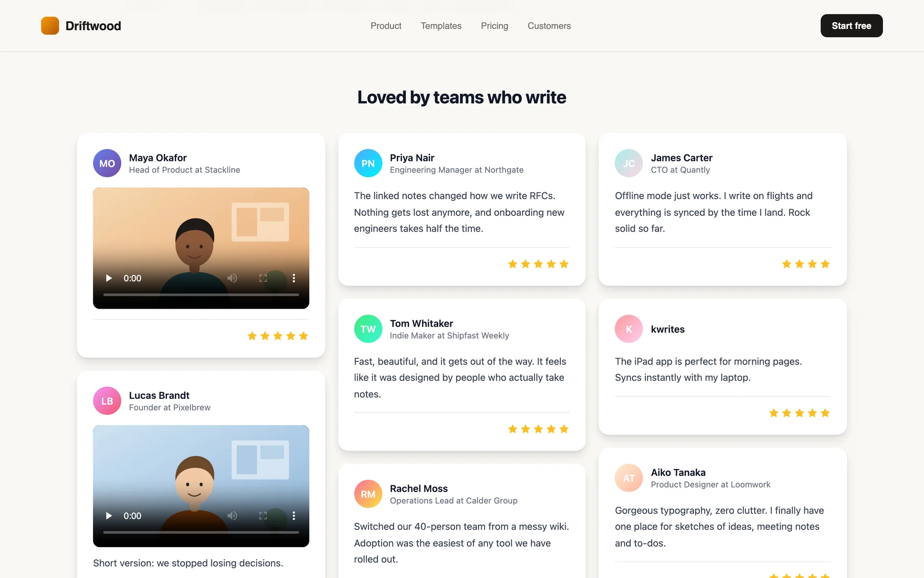
Task: Click the Driftwood brand name
Action: coord(93,26)
